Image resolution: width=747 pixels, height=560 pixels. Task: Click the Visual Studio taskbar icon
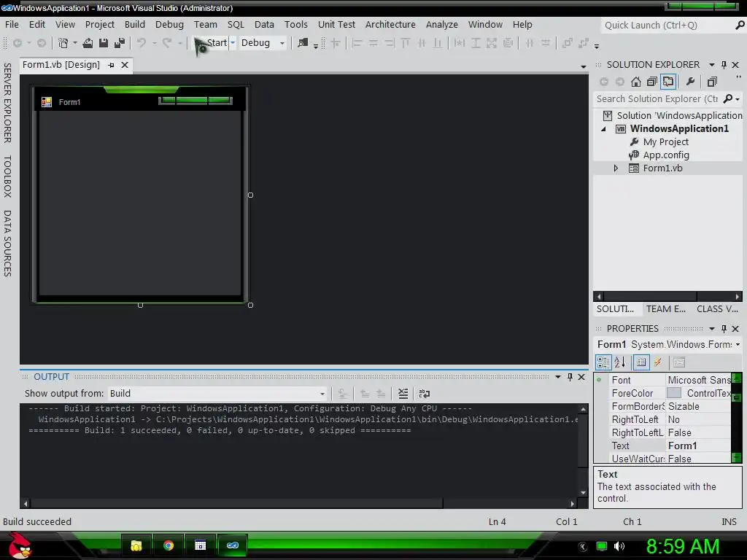233,545
